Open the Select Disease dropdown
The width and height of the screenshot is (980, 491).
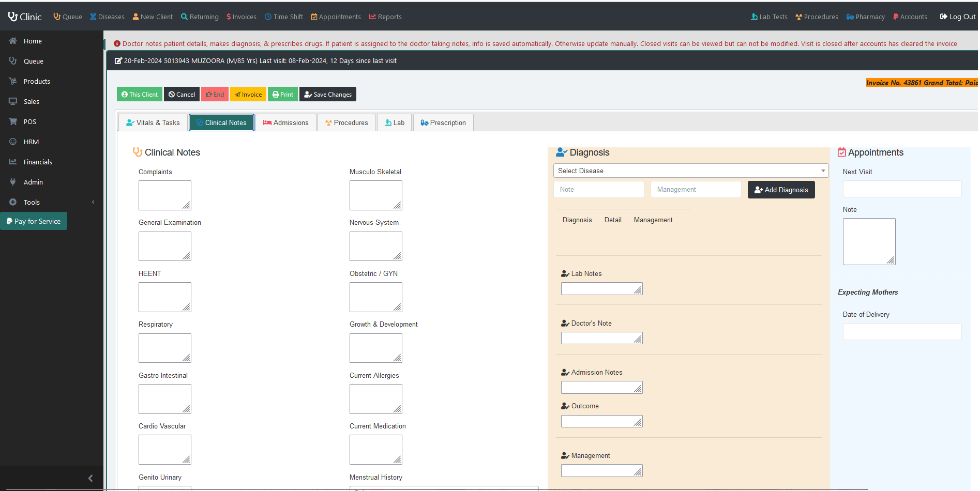pos(691,171)
